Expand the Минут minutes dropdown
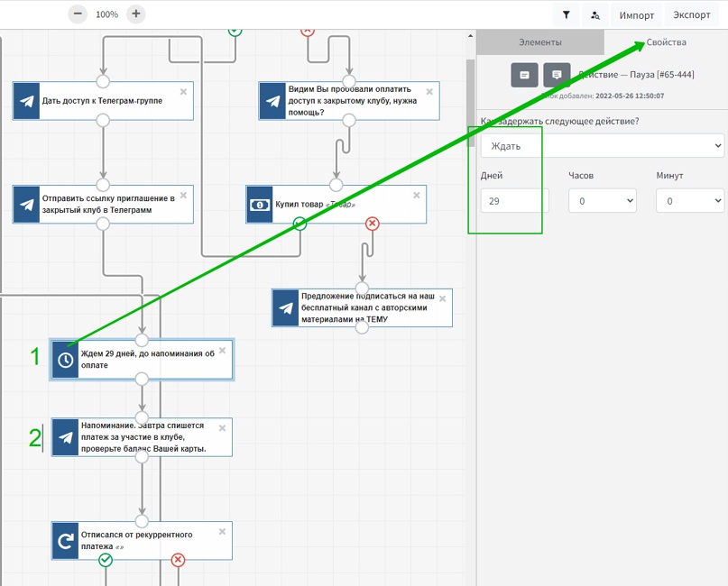Viewport: 728px width, 586px height. coord(690,201)
